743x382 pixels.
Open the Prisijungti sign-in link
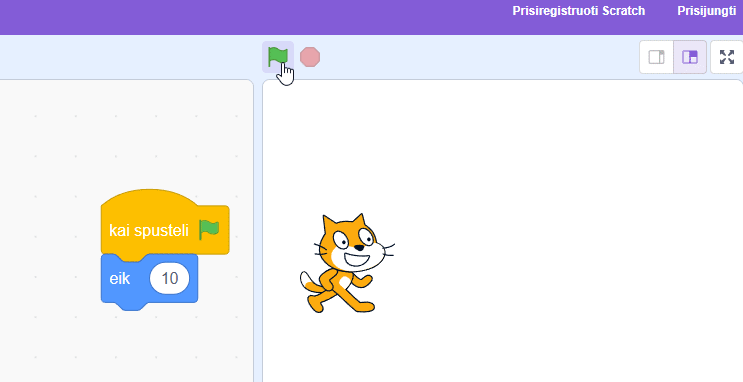click(x=707, y=11)
